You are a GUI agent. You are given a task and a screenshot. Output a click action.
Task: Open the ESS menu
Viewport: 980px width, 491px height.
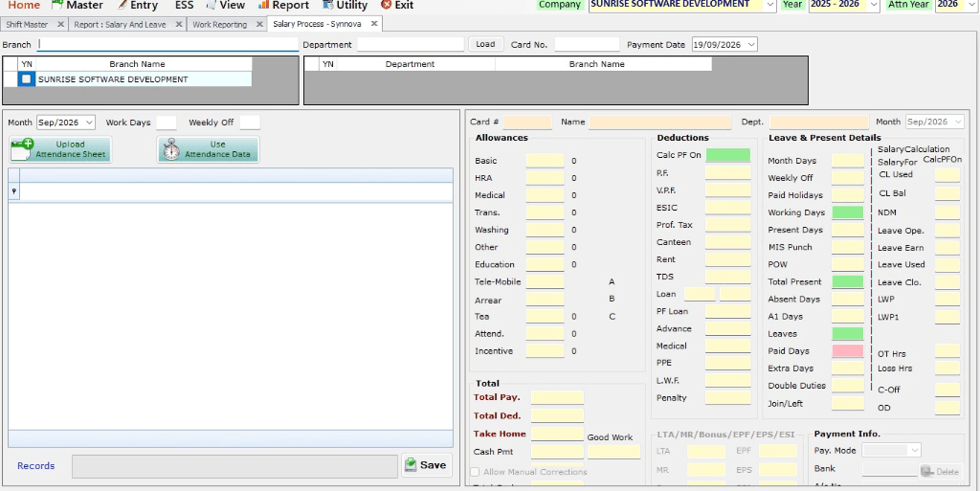coord(185,5)
